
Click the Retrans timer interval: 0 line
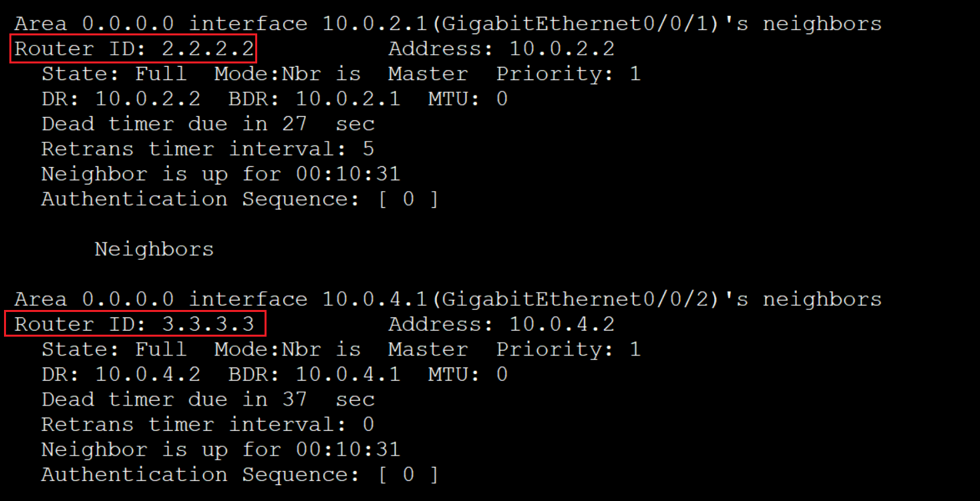[207, 425]
